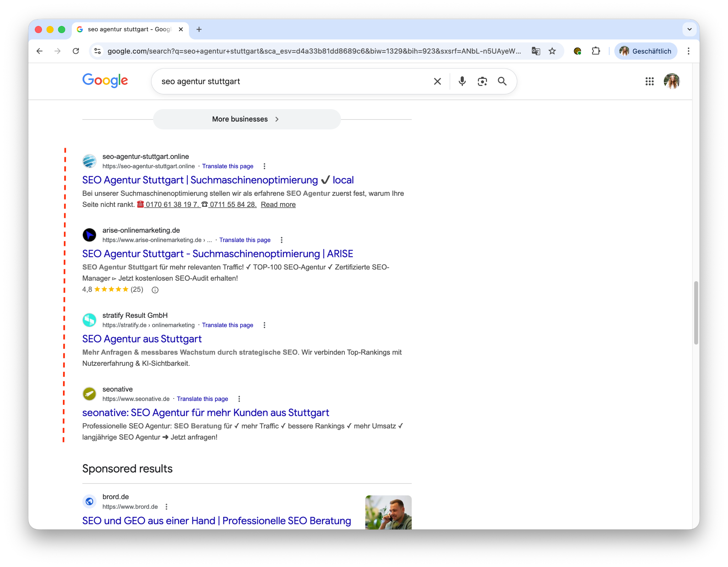The width and height of the screenshot is (728, 567).
Task: Open Google Lens image search
Action: tap(482, 81)
